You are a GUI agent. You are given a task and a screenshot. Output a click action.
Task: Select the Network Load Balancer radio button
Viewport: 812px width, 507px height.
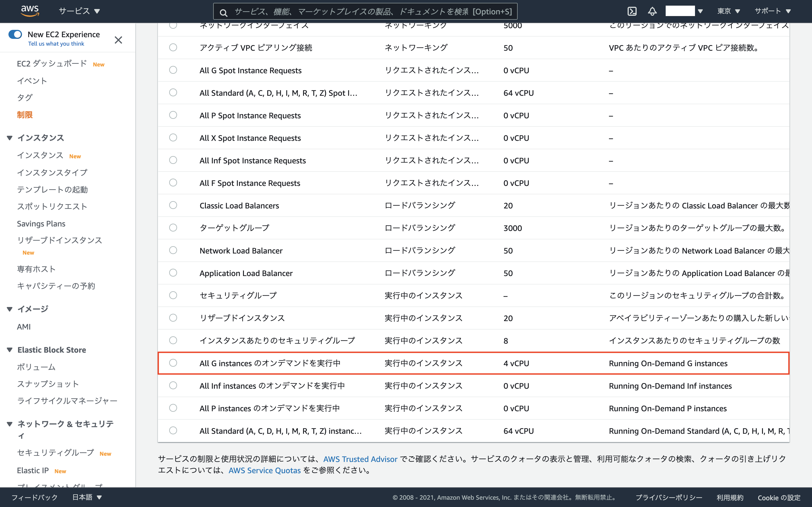(x=173, y=250)
